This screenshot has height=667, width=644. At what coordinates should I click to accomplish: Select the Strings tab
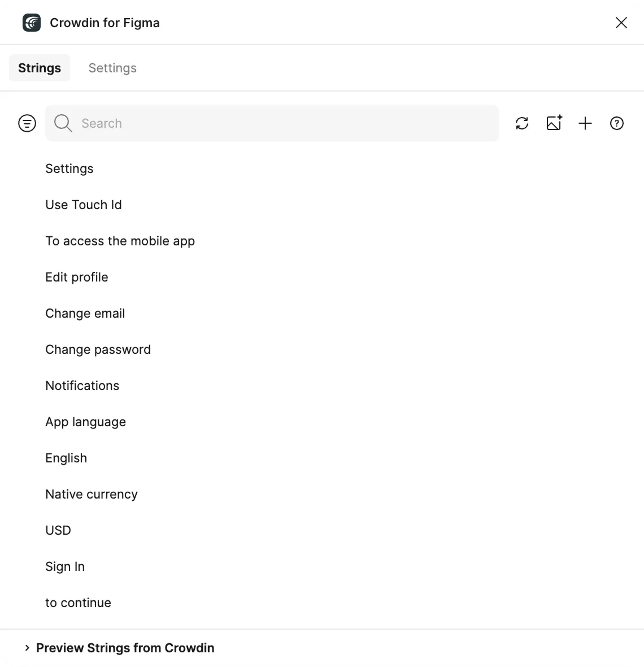coord(39,68)
